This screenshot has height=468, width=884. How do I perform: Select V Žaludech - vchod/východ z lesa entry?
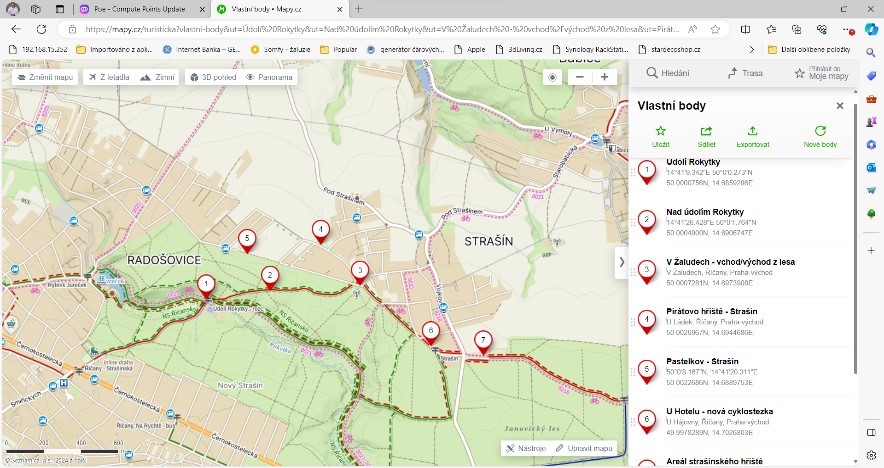click(x=741, y=272)
